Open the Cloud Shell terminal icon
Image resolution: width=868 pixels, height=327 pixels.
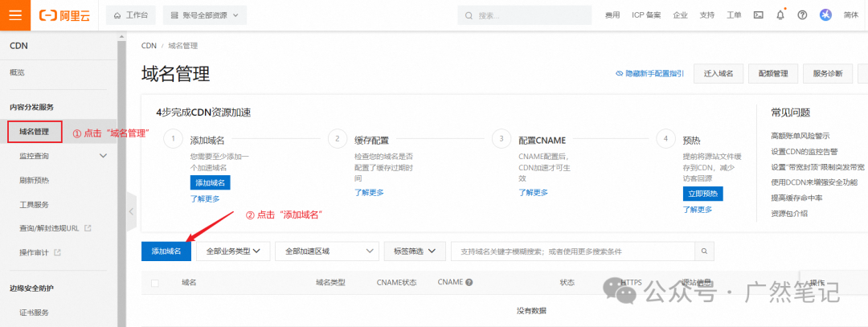coord(759,15)
